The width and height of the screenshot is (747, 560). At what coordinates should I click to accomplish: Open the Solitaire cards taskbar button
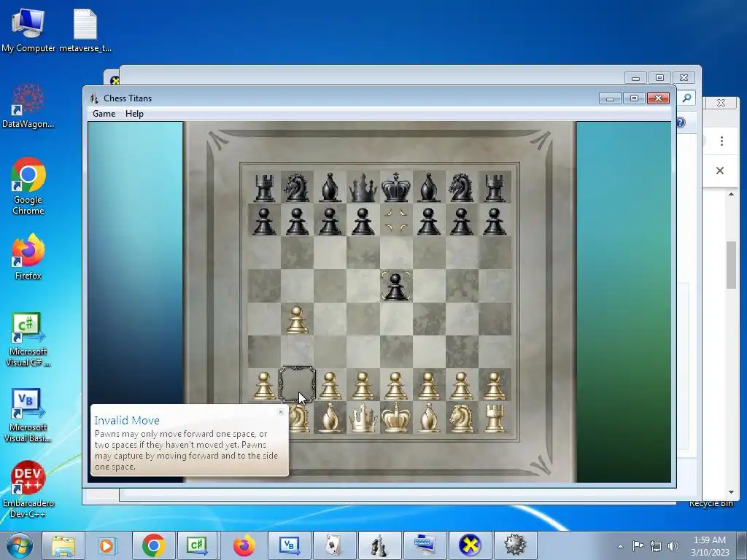tap(334, 545)
